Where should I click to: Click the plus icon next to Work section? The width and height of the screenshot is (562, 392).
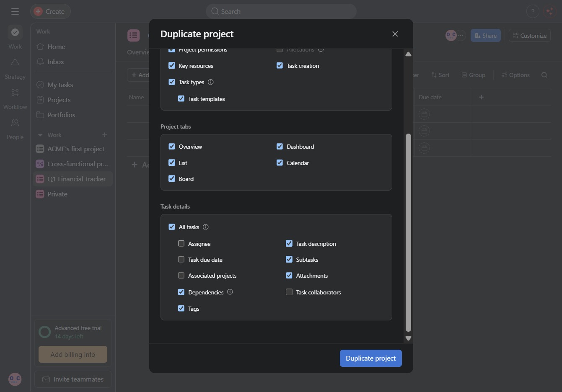click(105, 135)
